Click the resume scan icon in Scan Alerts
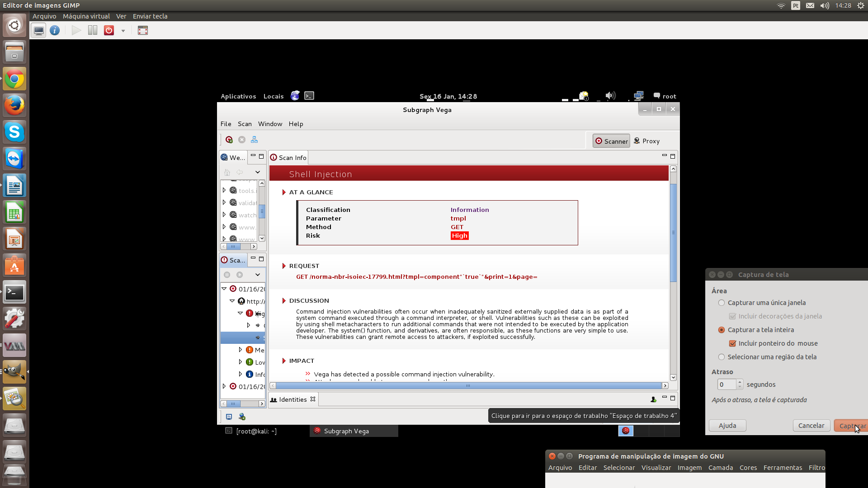The image size is (868, 488). pyautogui.click(x=240, y=275)
